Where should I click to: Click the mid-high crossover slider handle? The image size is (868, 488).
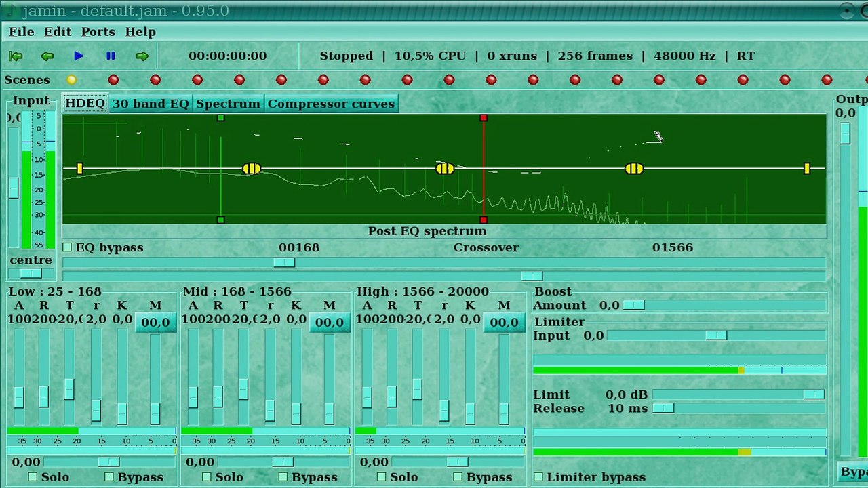click(x=532, y=276)
